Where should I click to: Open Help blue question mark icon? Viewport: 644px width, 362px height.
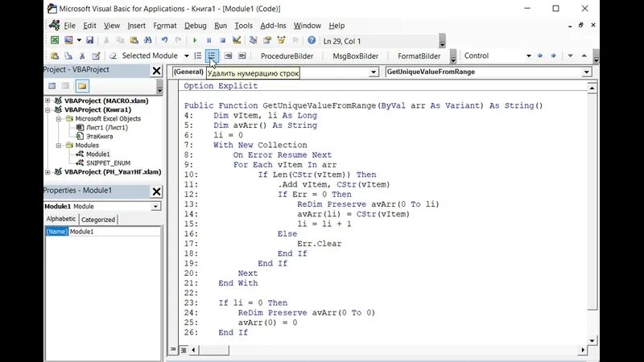pos(312,40)
